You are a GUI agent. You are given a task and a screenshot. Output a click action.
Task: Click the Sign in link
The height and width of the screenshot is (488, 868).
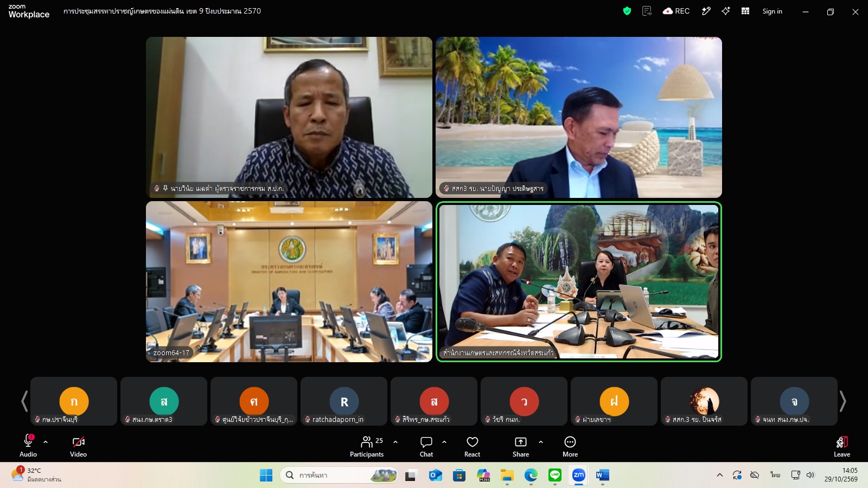(772, 11)
